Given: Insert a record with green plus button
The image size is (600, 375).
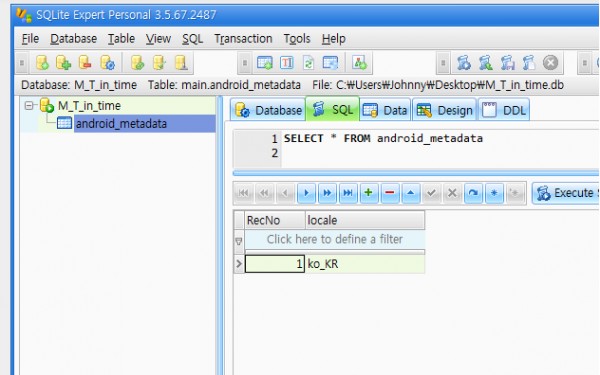Looking at the screenshot, I should coord(369,193).
